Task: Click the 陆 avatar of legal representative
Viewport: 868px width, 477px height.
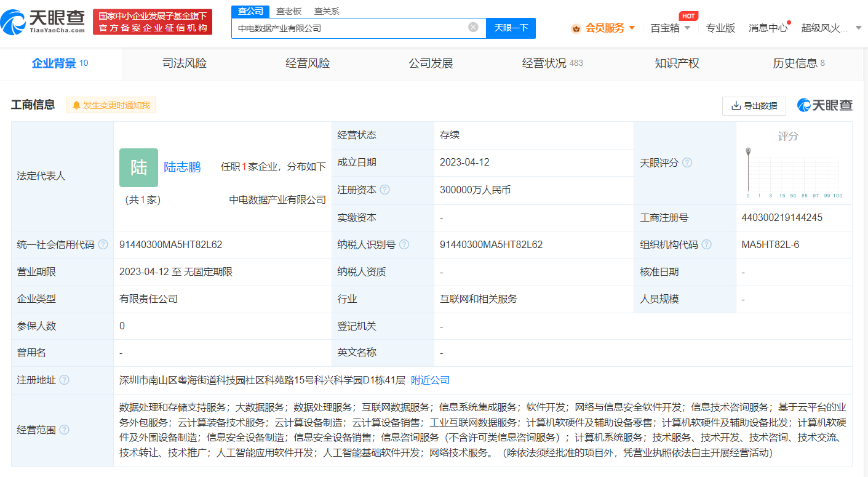Action: click(138, 167)
